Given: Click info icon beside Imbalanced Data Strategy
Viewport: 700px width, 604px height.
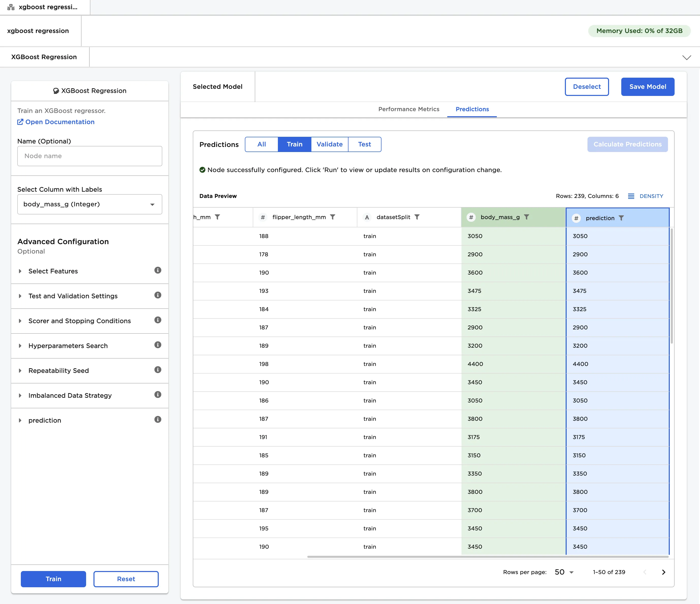Looking at the screenshot, I should (157, 394).
